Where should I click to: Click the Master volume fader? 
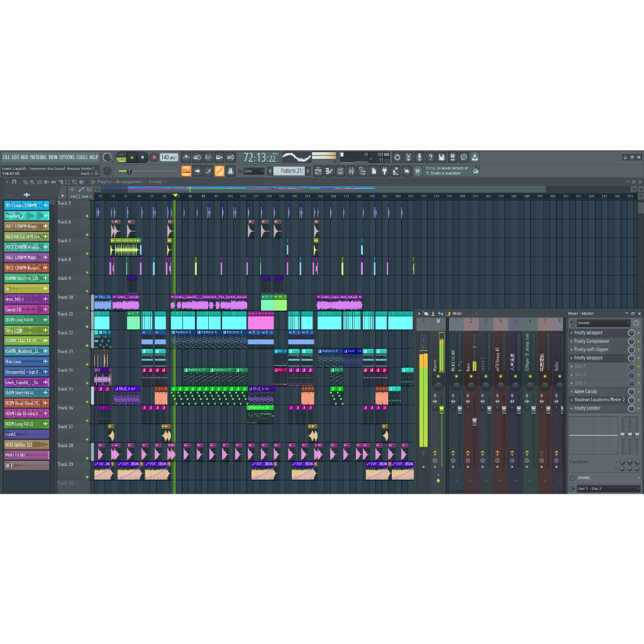pyautogui.click(x=441, y=411)
